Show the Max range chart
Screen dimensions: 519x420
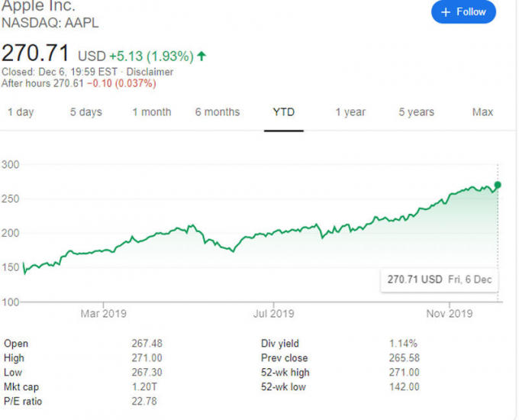tap(482, 112)
